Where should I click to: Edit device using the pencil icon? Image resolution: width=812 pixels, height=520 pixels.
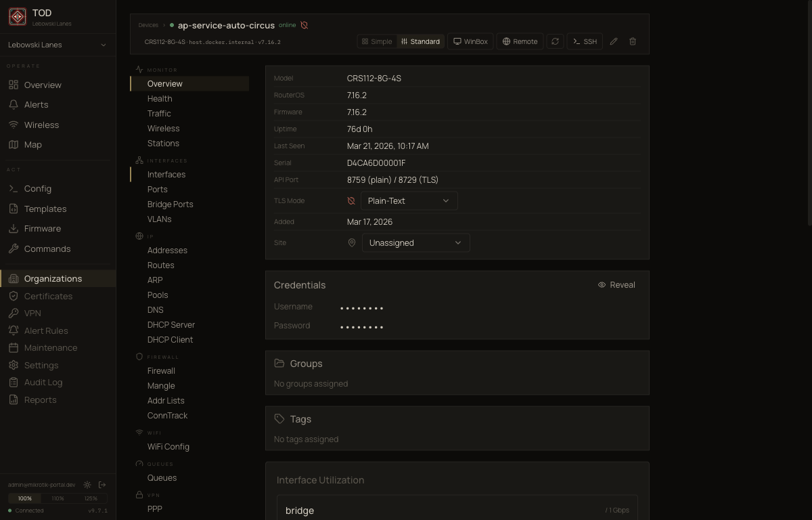coord(614,41)
